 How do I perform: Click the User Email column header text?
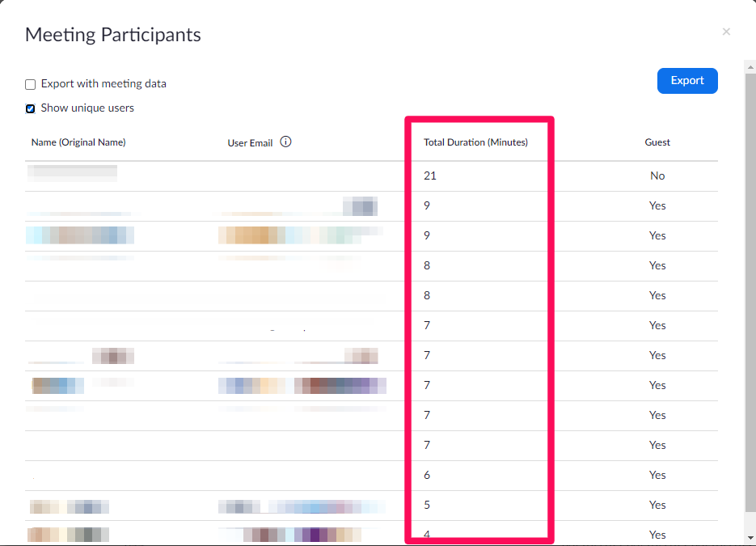coord(250,143)
